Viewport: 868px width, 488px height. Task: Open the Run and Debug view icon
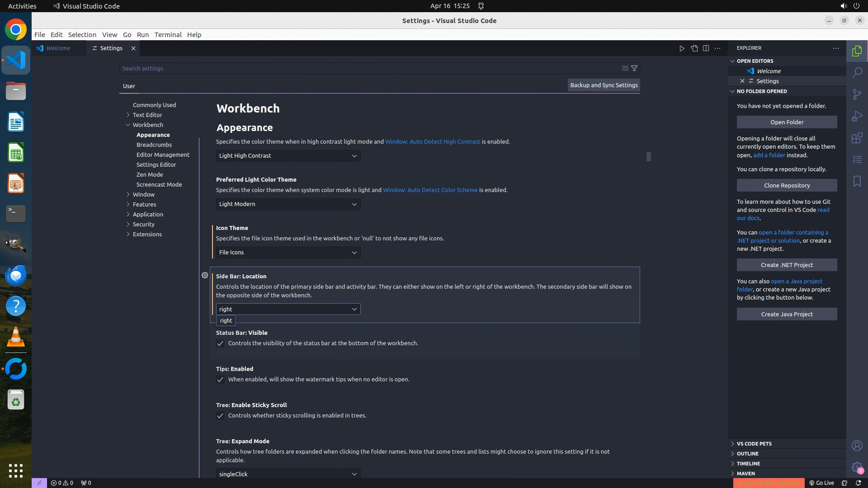[x=857, y=116]
